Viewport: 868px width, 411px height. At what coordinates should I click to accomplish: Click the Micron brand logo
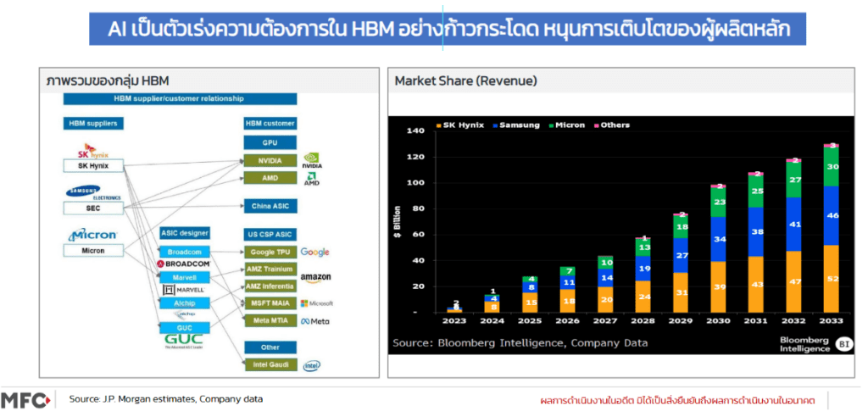point(93,234)
